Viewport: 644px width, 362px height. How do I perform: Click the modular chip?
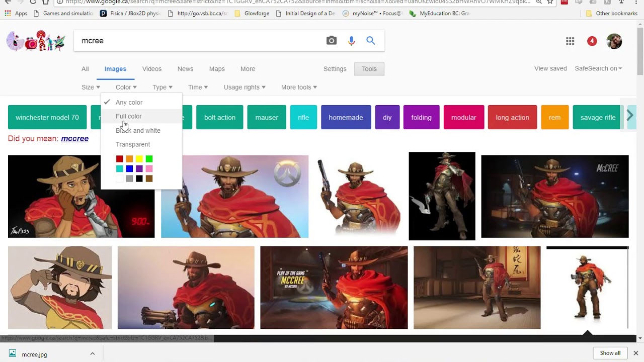point(463,117)
